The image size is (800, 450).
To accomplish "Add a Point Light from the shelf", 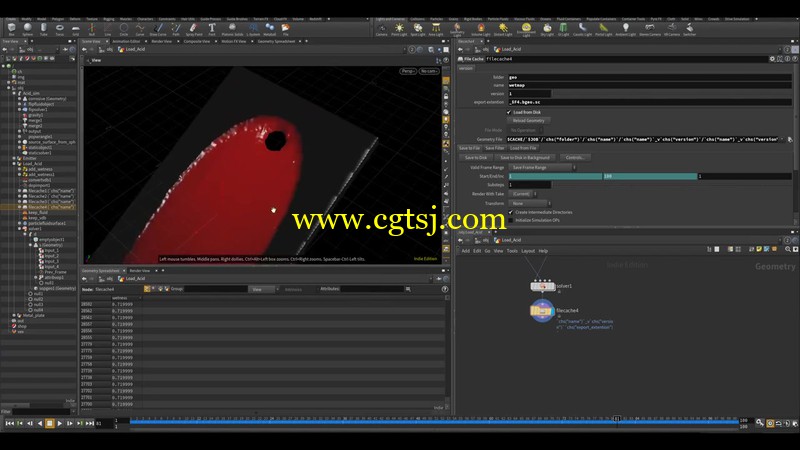I will [x=399, y=30].
